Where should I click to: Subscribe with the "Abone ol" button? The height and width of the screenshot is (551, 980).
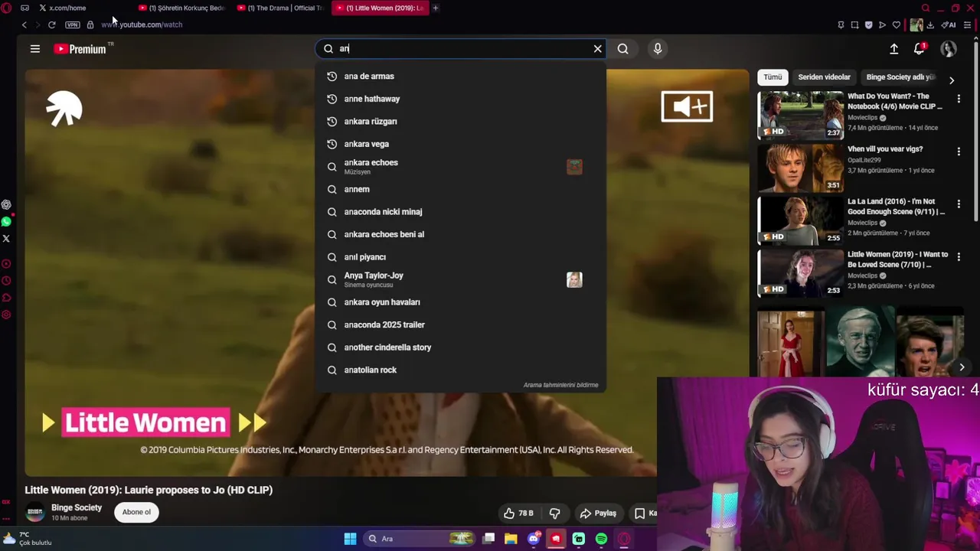pyautogui.click(x=136, y=512)
